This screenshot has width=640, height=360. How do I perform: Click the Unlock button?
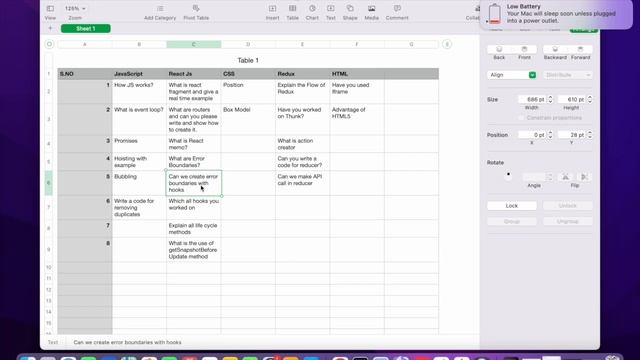coord(567,206)
